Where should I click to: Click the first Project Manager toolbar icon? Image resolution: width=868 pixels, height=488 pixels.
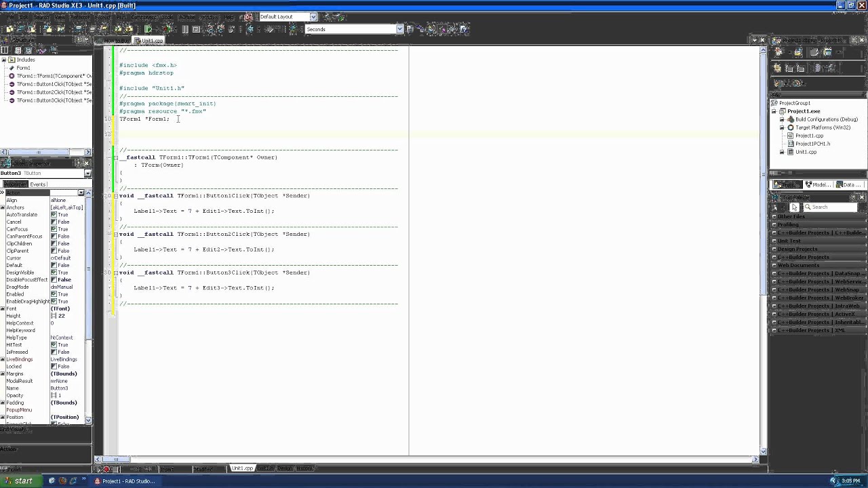(x=779, y=52)
